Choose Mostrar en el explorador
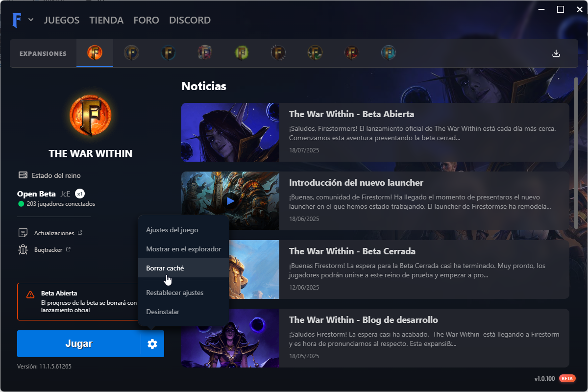Image resolution: width=588 pixels, height=392 pixels. [183, 249]
